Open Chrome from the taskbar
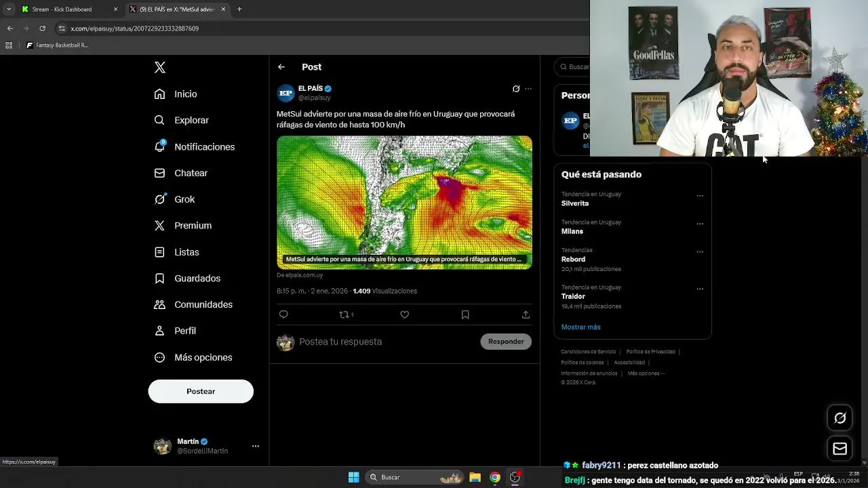868x488 pixels. point(495,477)
